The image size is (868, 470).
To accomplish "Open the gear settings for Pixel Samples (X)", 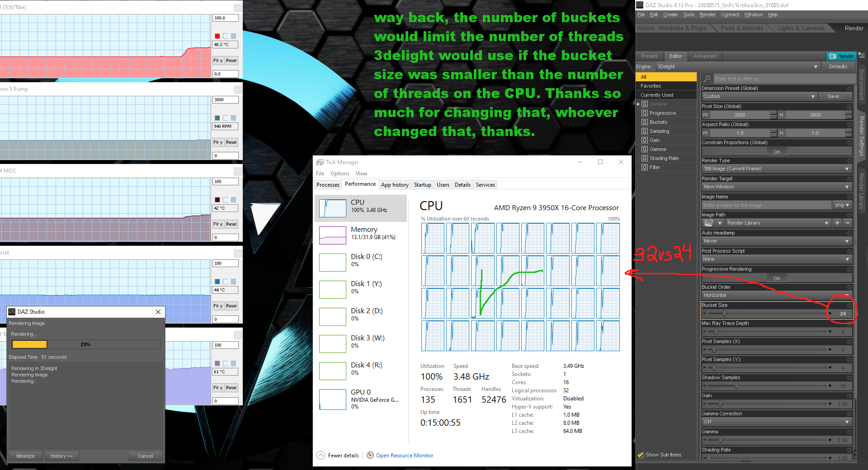I will (x=849, y=341).
